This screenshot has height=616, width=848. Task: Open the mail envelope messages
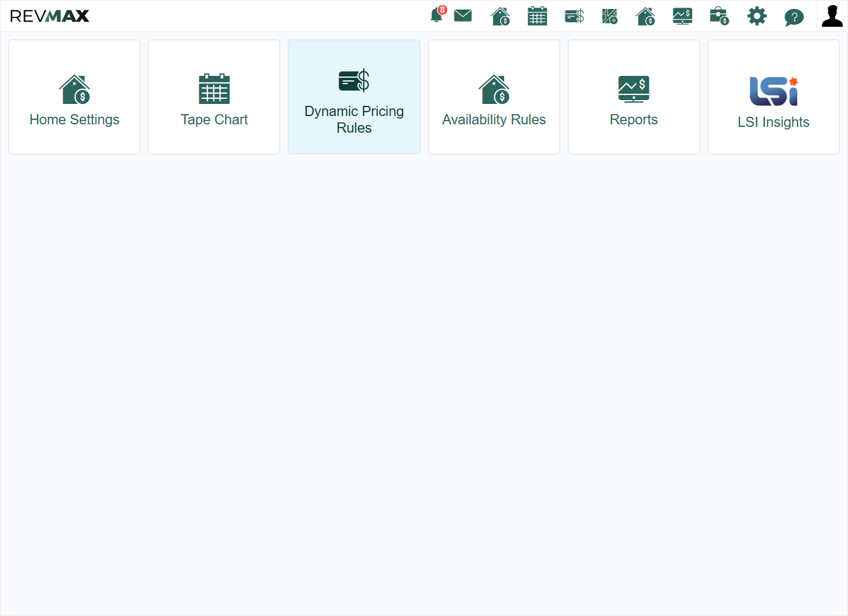(463, 15)
